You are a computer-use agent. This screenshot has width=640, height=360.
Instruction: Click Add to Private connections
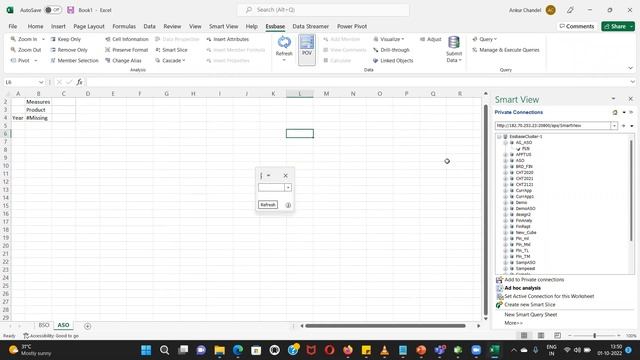click(x=534, y=280)
